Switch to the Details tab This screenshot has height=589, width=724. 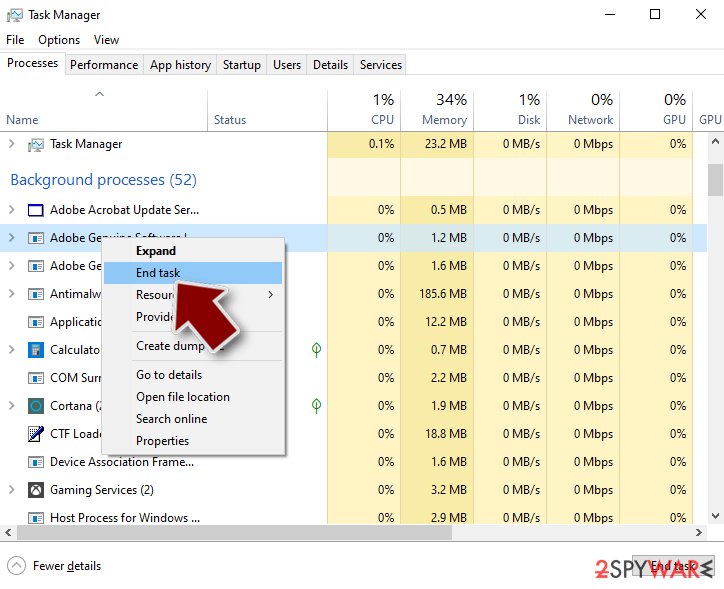[330, 65]
